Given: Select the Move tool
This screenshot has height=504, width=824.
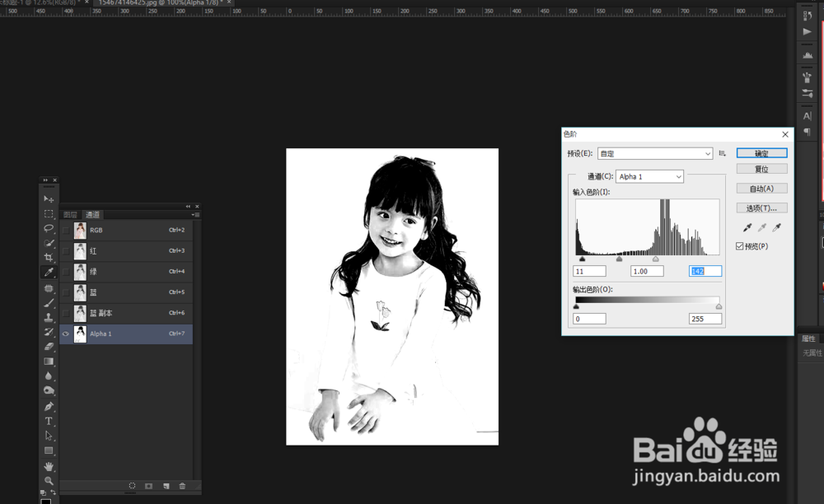Looking at the screenshot, I should pyautogui.click(x=49, y=199).
